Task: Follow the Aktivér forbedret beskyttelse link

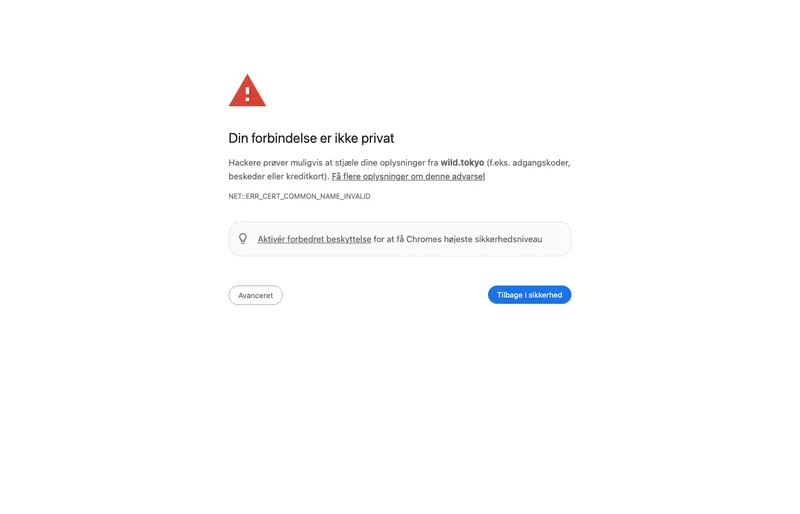Action: point(314,239)
